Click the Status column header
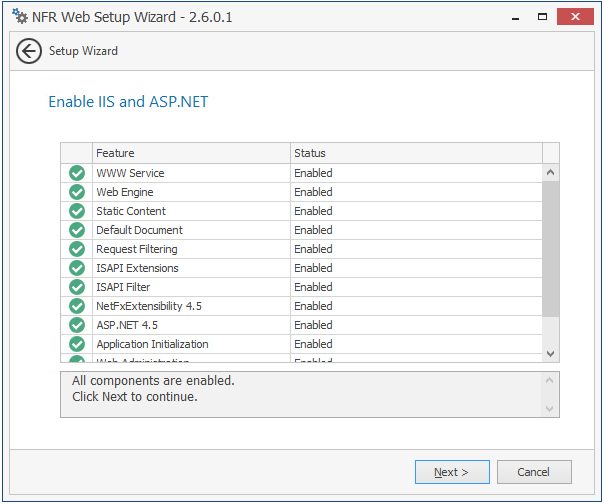This screenshot has width=604, height=504. (415, 153)
